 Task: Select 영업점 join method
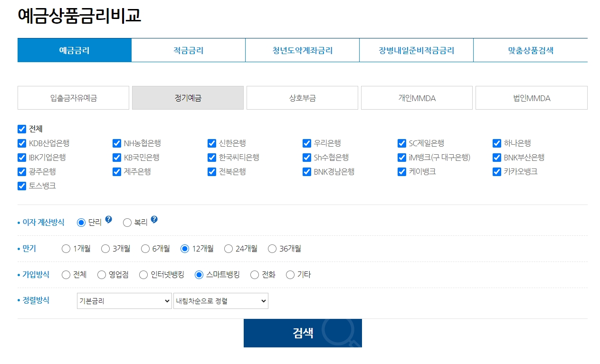click(x=102, y=275)
